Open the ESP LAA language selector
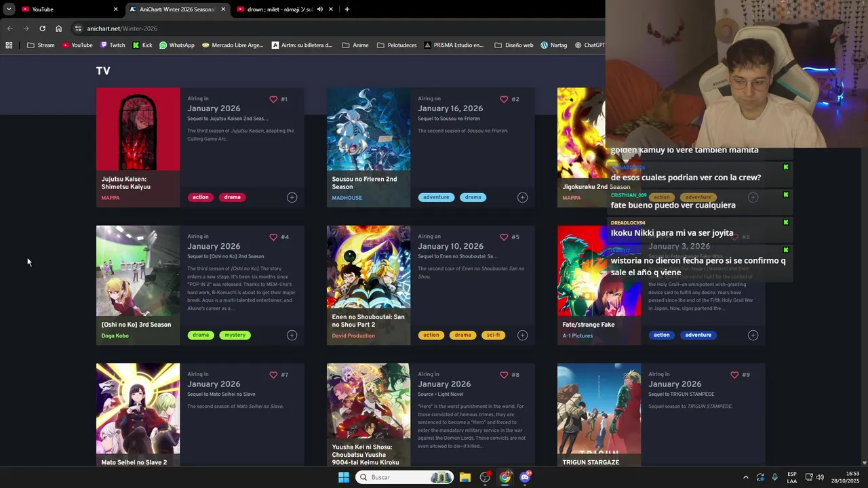Screen dimensions: 868x488 point(792,477)
